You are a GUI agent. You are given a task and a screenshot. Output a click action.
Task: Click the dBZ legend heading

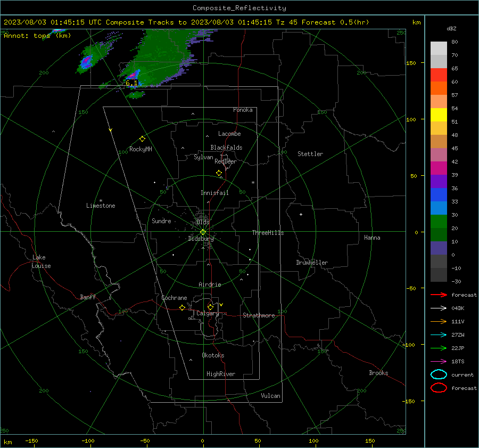(451, 28)
